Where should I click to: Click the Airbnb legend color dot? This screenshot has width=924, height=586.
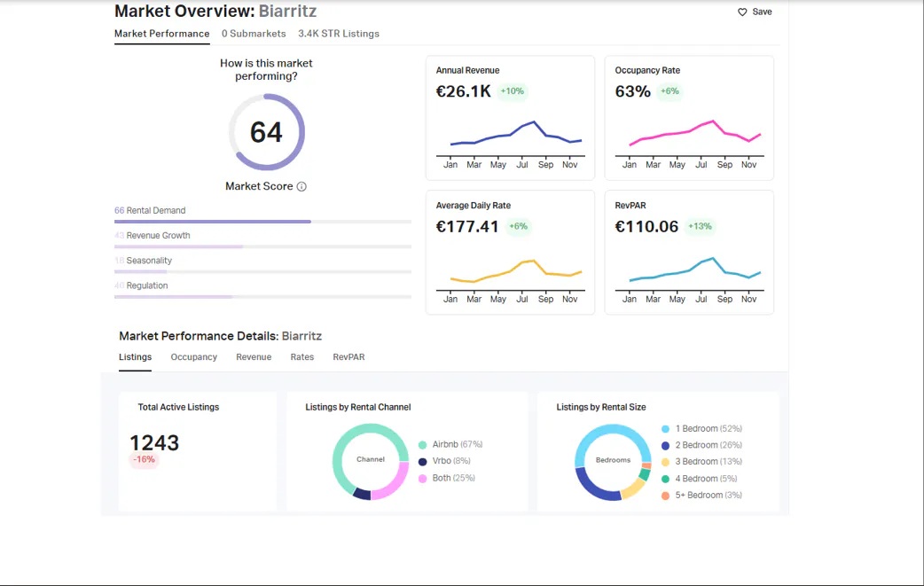click(422, 445)
